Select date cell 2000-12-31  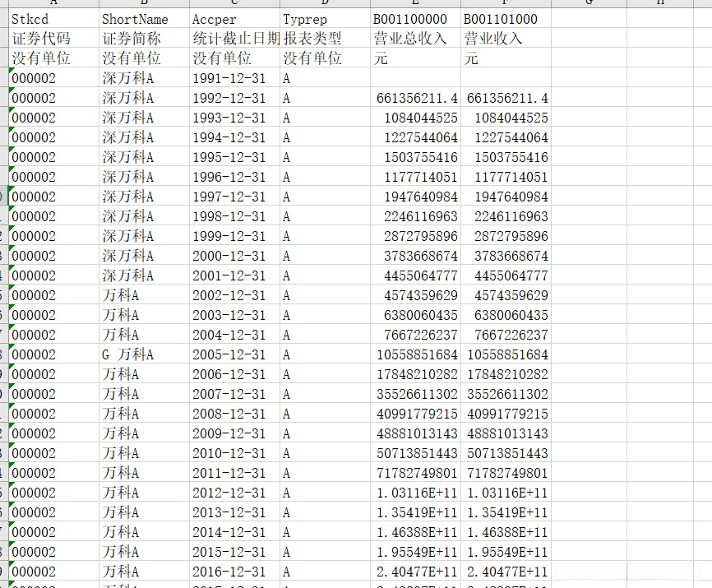click(235, 256)
